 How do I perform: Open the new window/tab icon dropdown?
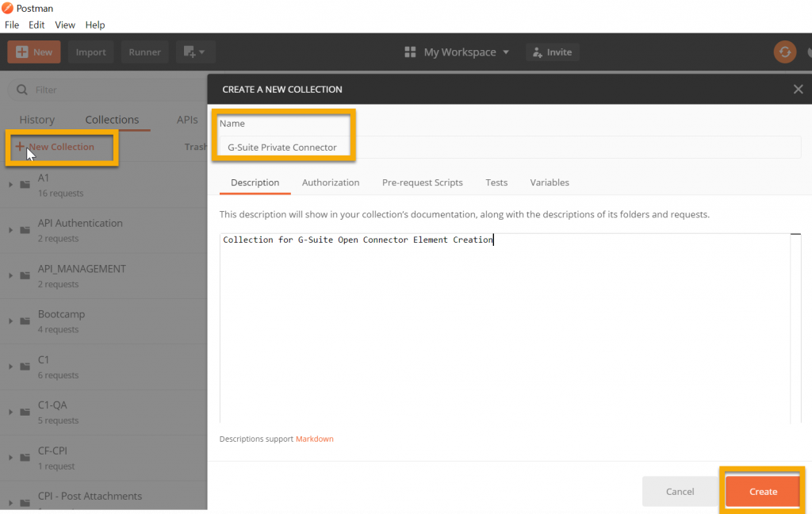coord(195,52)
